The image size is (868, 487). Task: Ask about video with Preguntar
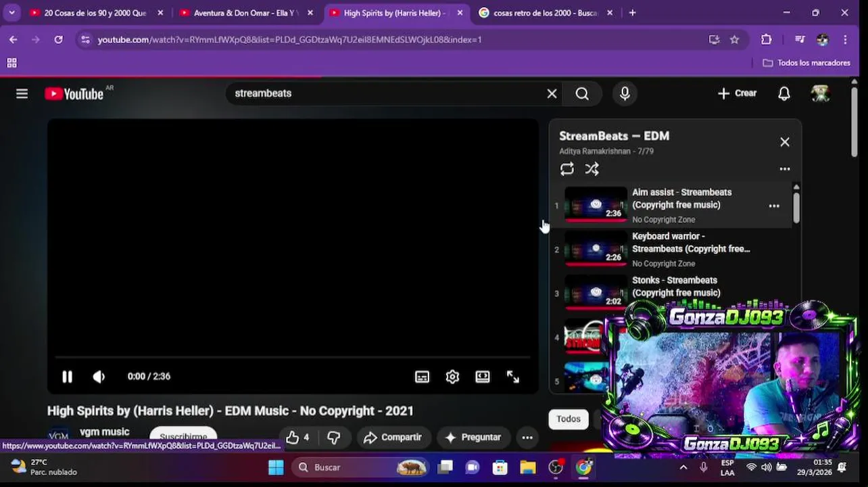point(473,438)
